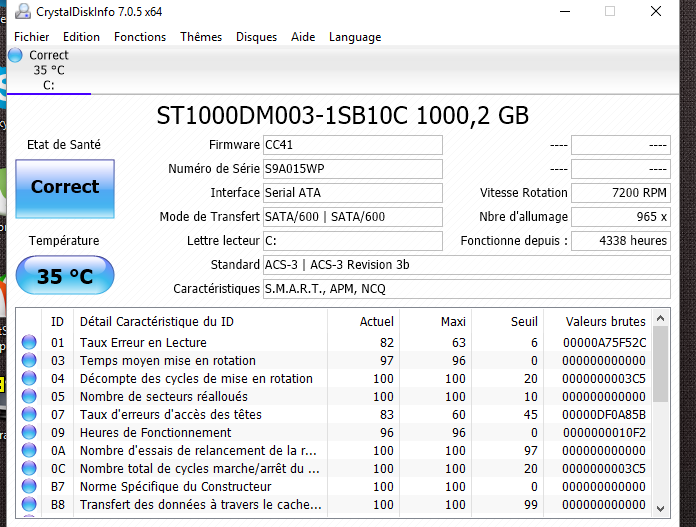Screen dimensions: 696x527
Task: Open the Disques menu
Action: [x=257, y=37]
